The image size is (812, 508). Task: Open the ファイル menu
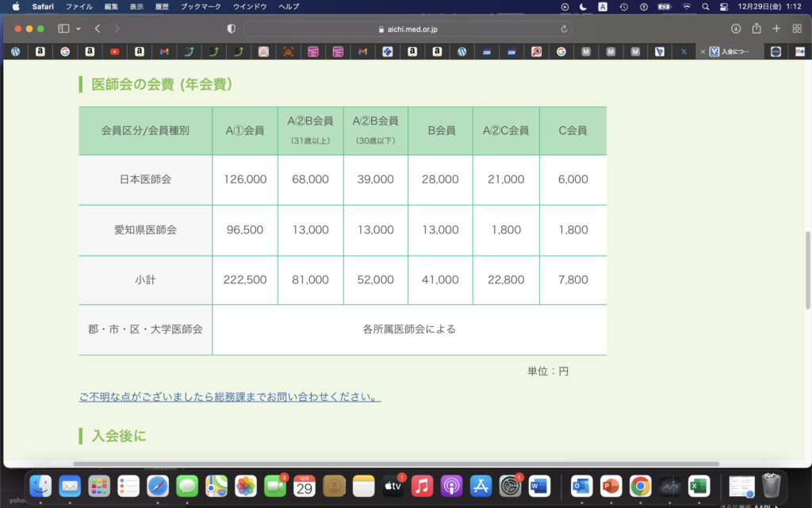pyautogui.click(x=79, y=6)
